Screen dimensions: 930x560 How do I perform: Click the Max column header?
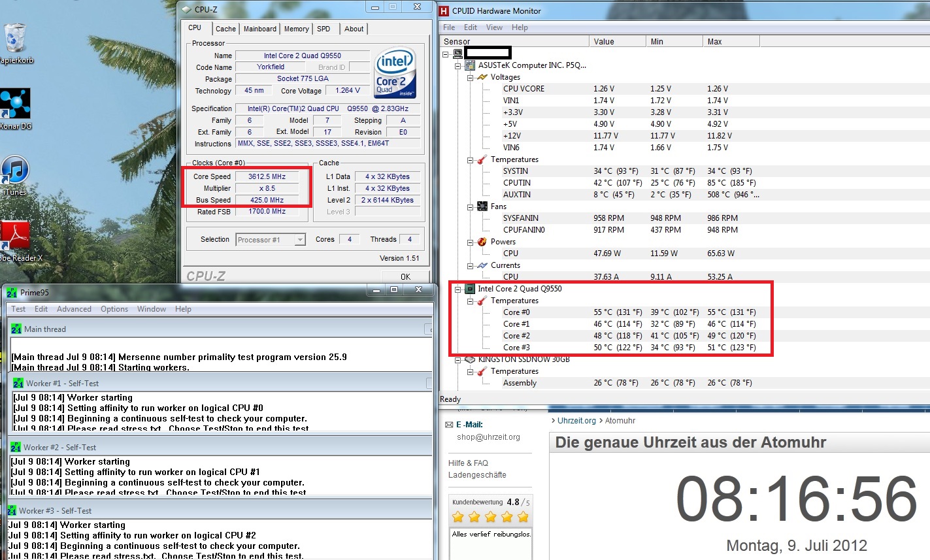click(731, 41)
